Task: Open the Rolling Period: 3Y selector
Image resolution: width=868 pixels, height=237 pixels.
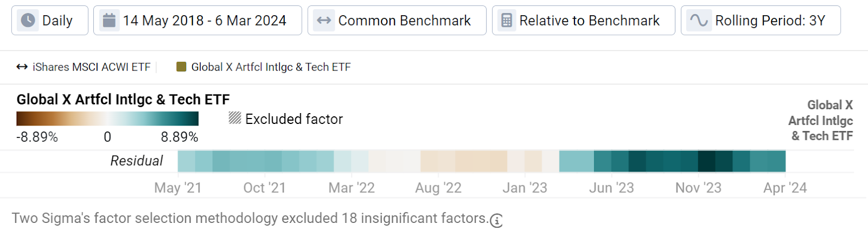Action: pyautogui.click(x=761, y=21)
